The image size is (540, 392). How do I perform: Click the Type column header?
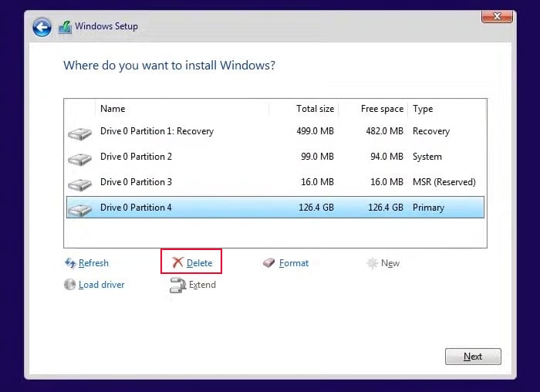tap(423, 109)
